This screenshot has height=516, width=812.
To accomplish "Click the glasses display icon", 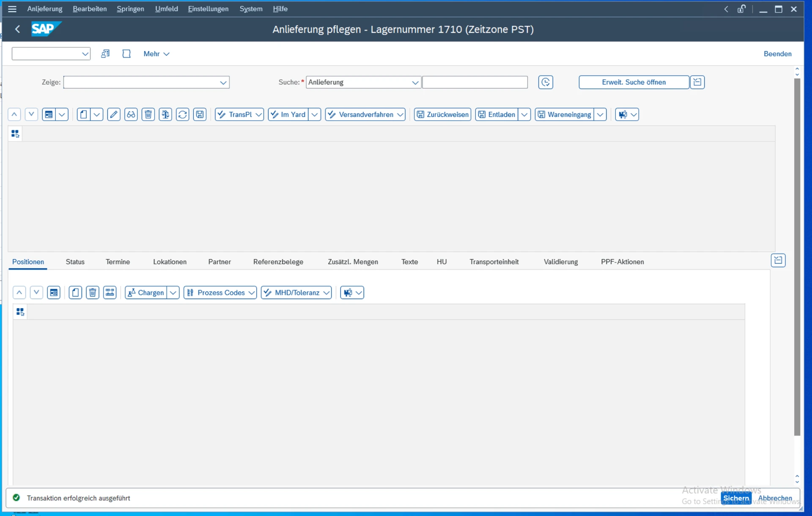I will [x=131, y=114].
